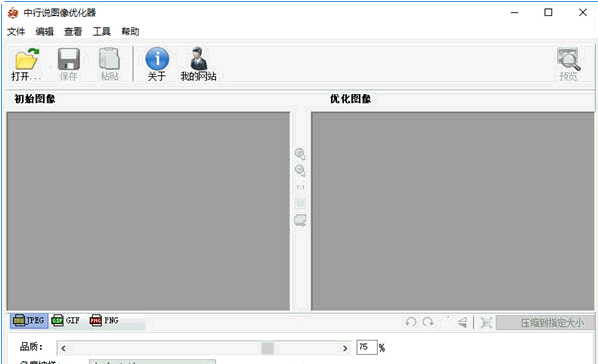The image size is (598, 364).
Task: Click the 压缩到指定大小 button
Action: (x=545, y=323)
